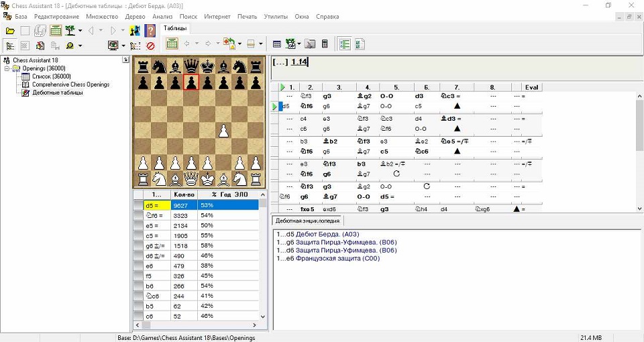
Task: Click the monitor engine analysis icon
Action: (113, 46)
